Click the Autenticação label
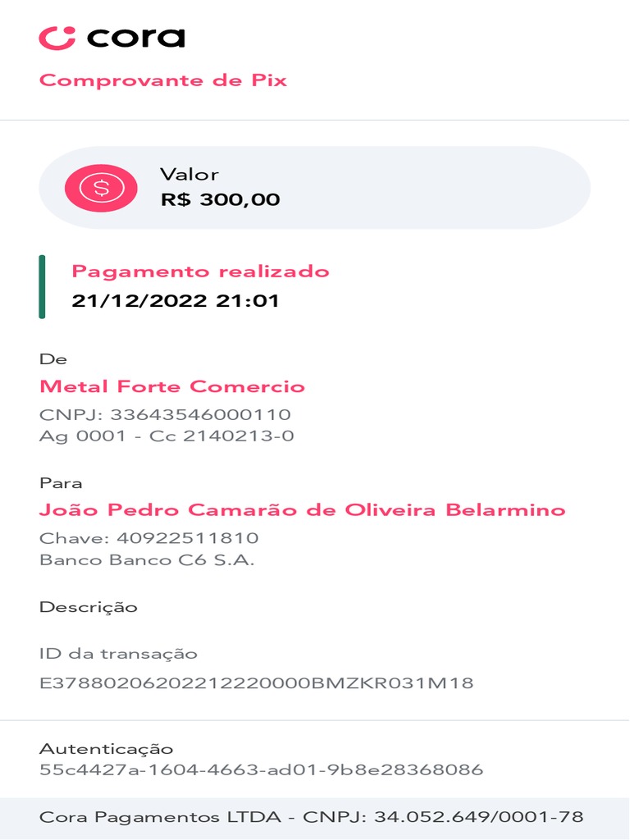The height and width of the screenshot is (840, 630). tap(106, 749)
